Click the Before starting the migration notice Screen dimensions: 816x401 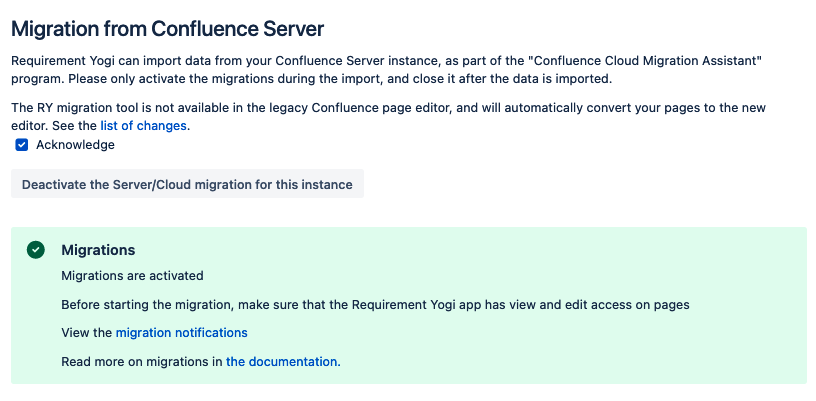tap(375, 304)
